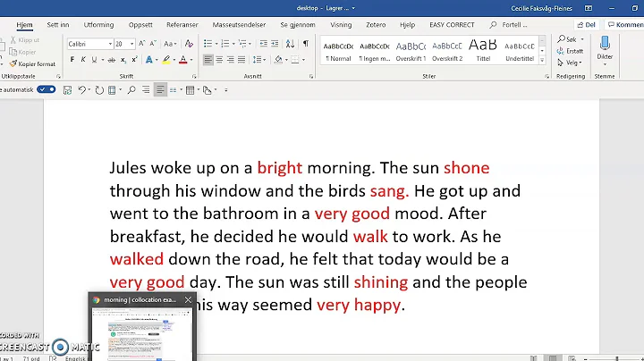
Task: Apply the red font color
Action: (183, 60)
